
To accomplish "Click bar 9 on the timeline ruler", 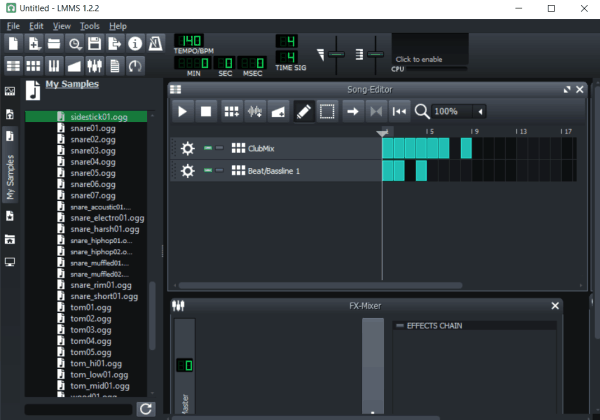I will coord(474,132).
